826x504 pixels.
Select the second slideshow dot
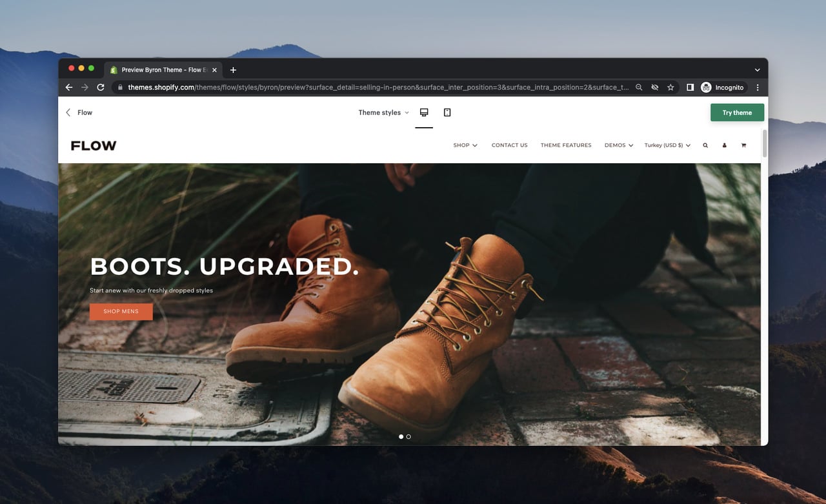pos(408,437)
